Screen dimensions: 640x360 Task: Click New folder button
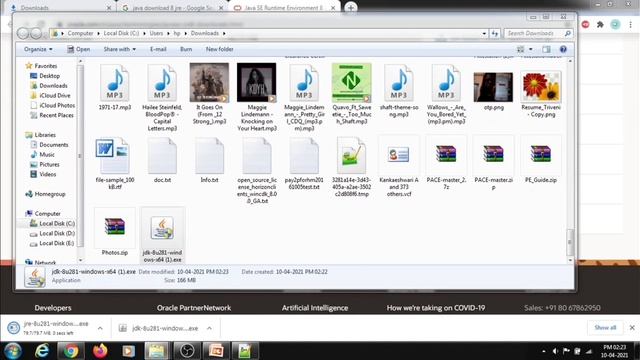pos(220,49)
